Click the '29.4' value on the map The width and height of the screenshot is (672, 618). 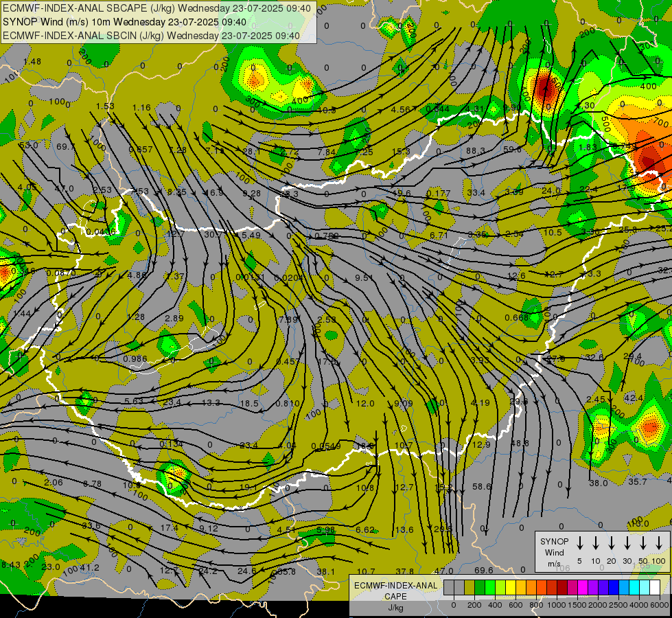click(x=633, y=356)
